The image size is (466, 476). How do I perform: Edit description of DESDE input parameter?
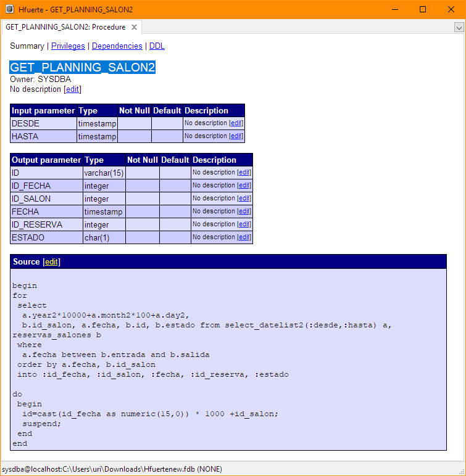coord(236,123)
